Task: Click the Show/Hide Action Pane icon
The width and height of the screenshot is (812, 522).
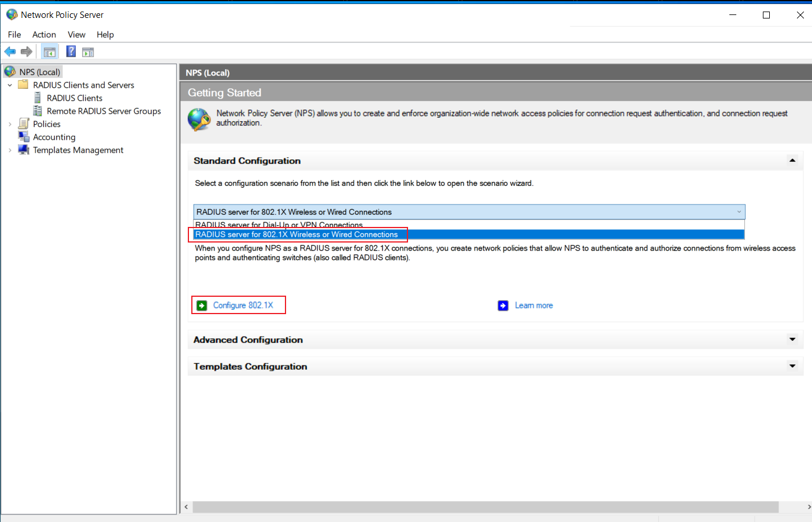Action: tap(88, 52)
